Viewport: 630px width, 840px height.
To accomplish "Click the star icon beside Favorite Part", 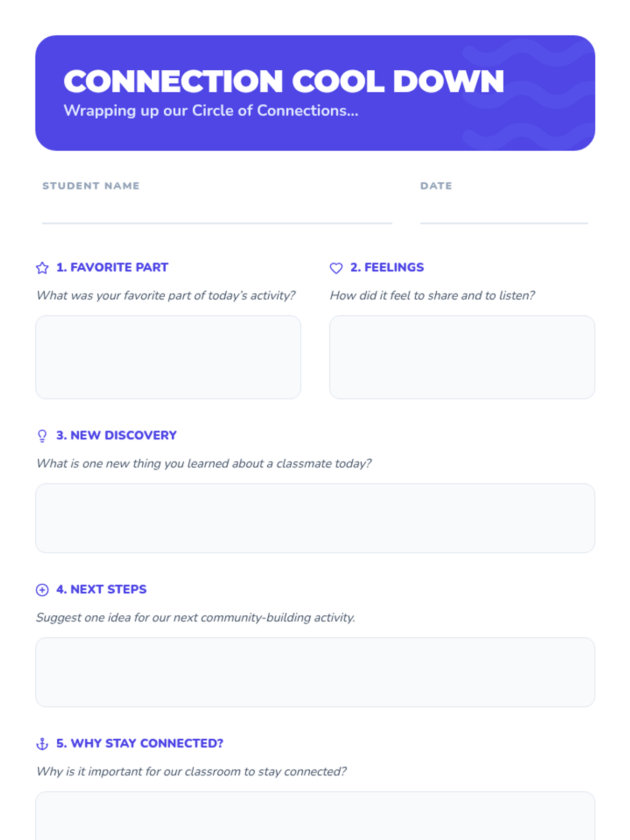I will 42,268.
